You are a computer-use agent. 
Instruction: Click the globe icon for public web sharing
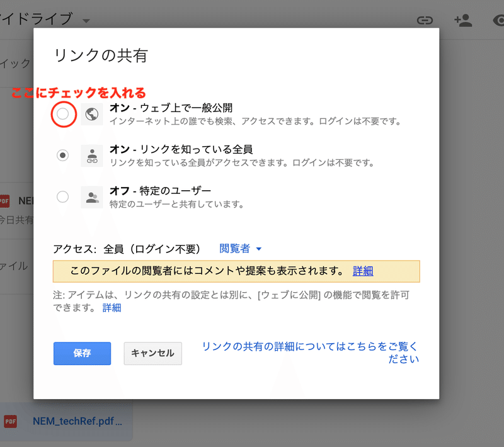point(92,114)
